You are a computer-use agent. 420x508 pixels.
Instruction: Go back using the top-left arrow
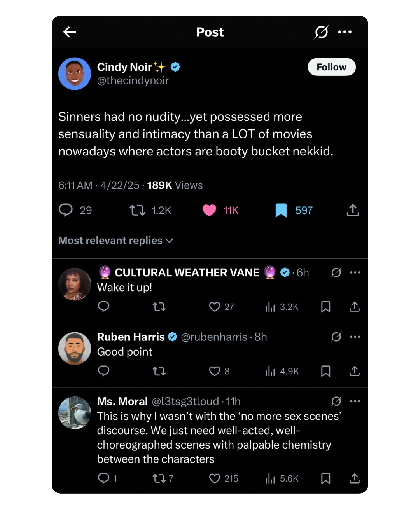[x=70, y=32]
